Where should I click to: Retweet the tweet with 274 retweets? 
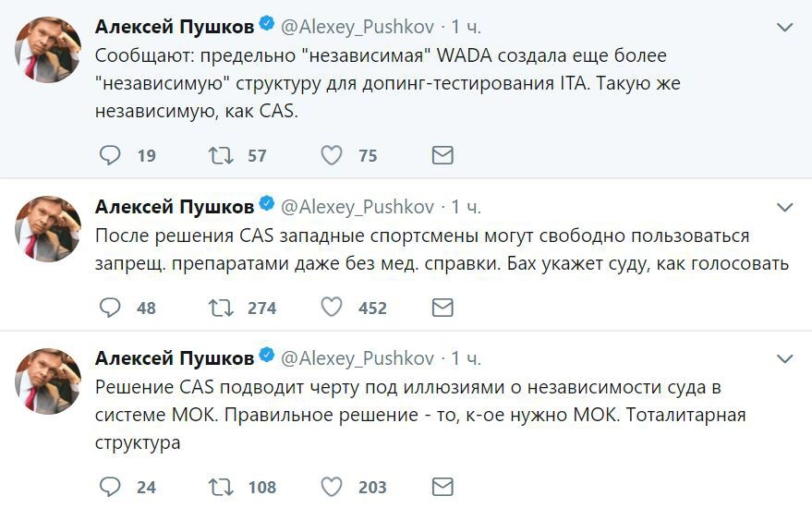coord(222,307)
